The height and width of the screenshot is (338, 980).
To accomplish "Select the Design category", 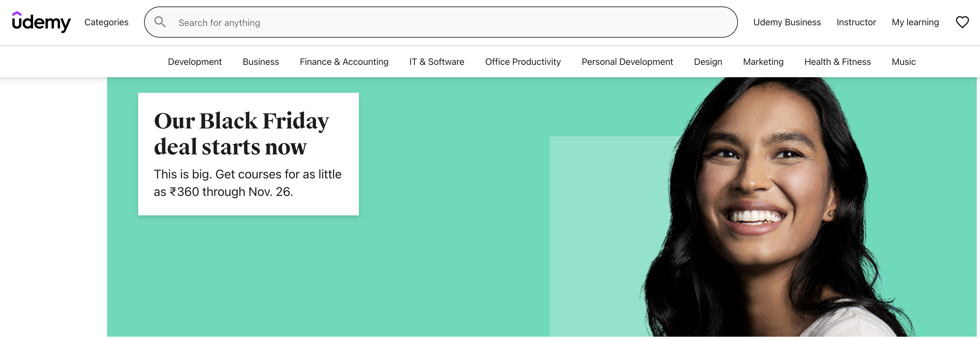I will (x=708, y=62).
